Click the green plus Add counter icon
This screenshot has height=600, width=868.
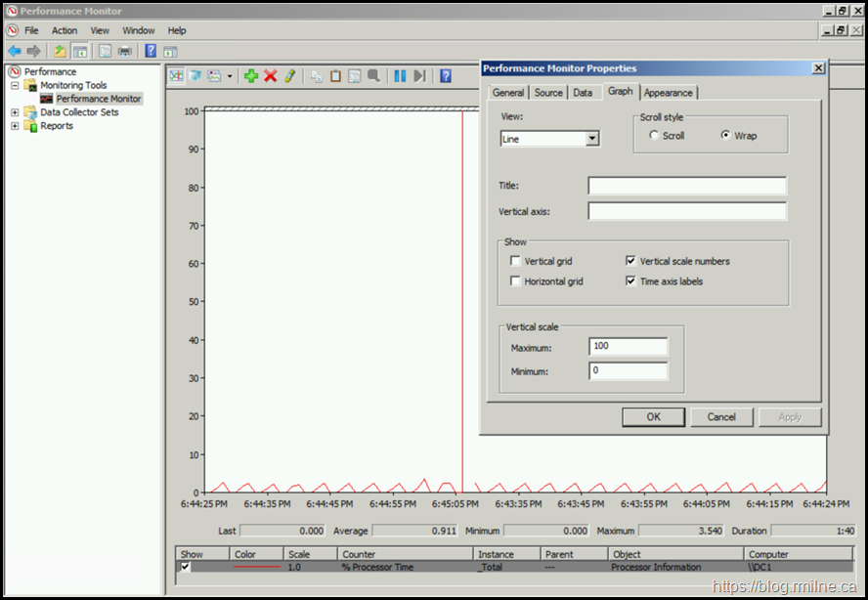pyautogui.click(x=251, y=76)
